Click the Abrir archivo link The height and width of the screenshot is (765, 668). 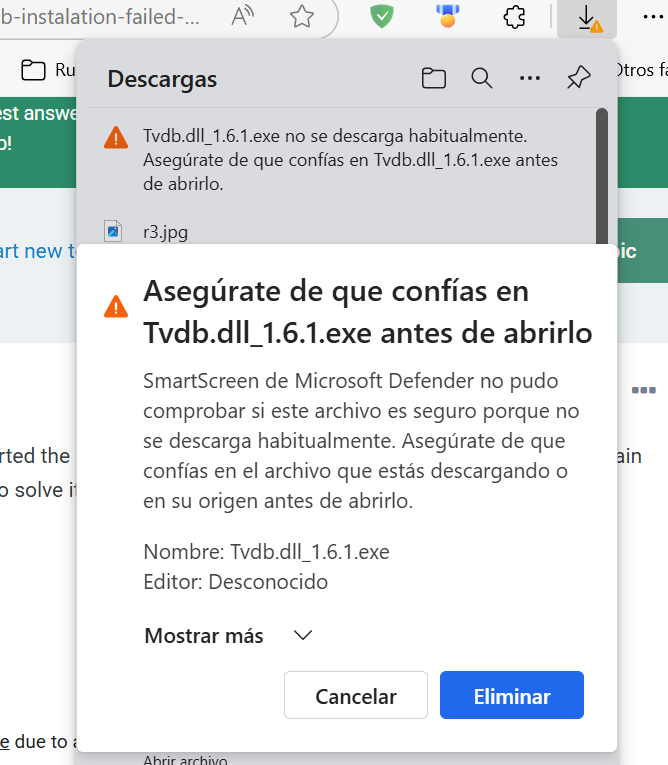coord(185,760)
